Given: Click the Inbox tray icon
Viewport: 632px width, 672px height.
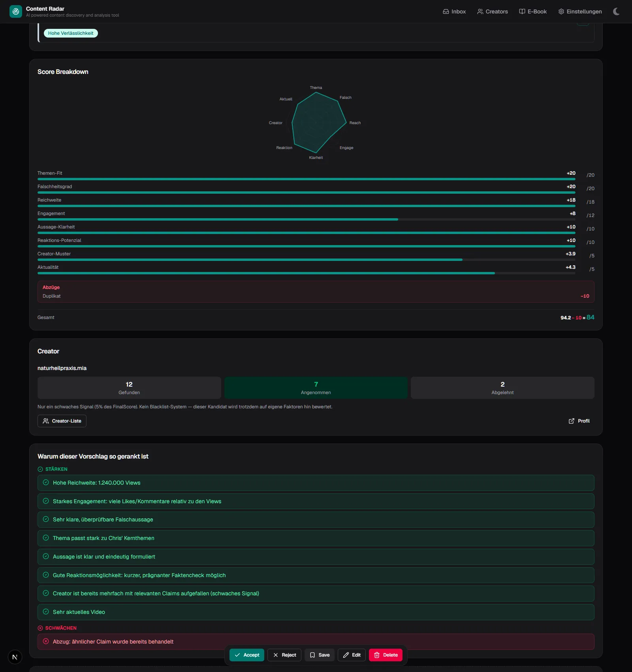Looking at the screenshot, I should pyautogui.click(x=446, y=11).
